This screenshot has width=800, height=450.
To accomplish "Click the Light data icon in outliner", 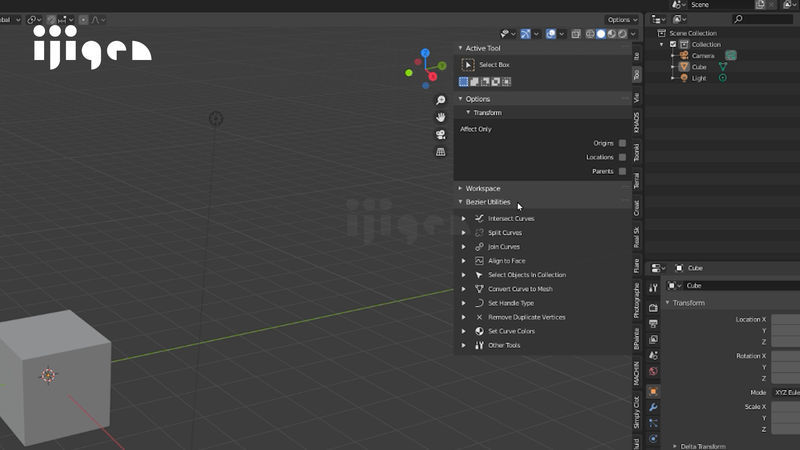I will coord(723,78).
